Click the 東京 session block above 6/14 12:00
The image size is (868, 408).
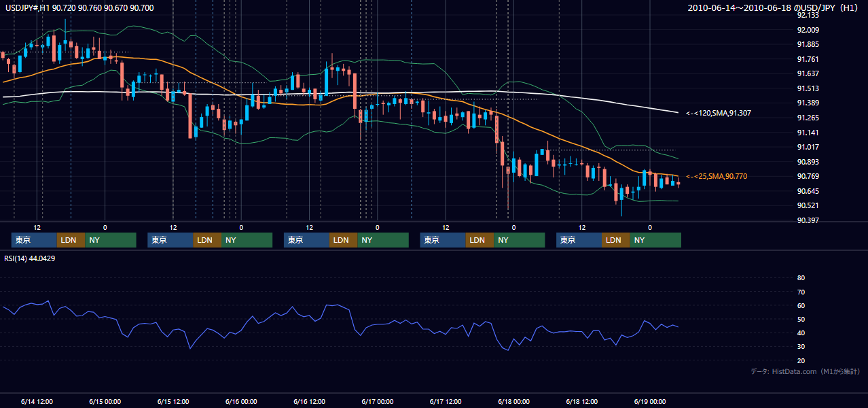click(34, 240)
